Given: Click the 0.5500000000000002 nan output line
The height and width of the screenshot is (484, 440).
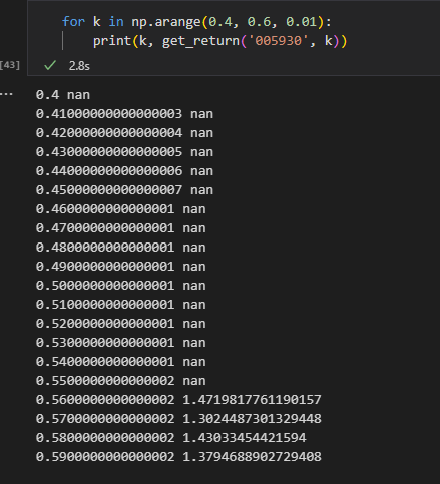Looking at the screenshot, I should tap(120, 381).
